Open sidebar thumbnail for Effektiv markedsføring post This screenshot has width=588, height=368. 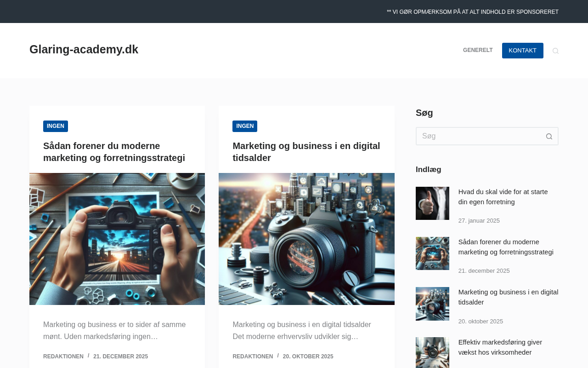432,352
